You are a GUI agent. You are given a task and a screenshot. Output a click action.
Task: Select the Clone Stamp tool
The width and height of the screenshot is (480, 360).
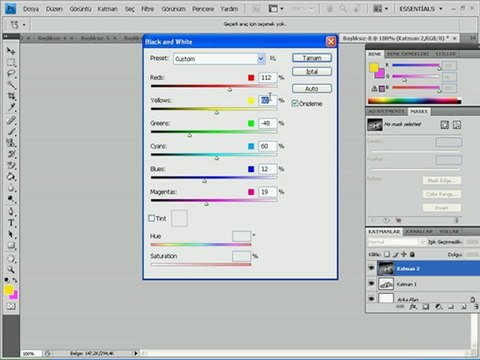click(x=11, y=143)
